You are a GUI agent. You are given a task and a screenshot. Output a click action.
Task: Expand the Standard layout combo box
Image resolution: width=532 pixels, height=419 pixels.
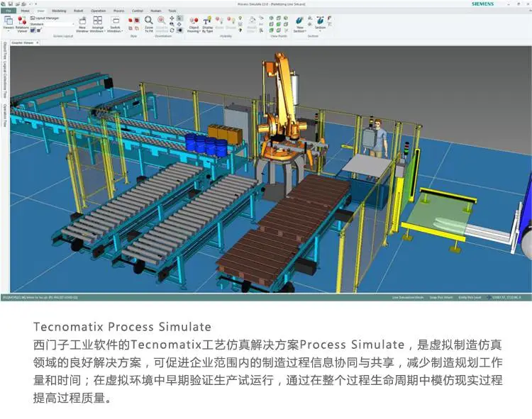[x=52, y=24]
